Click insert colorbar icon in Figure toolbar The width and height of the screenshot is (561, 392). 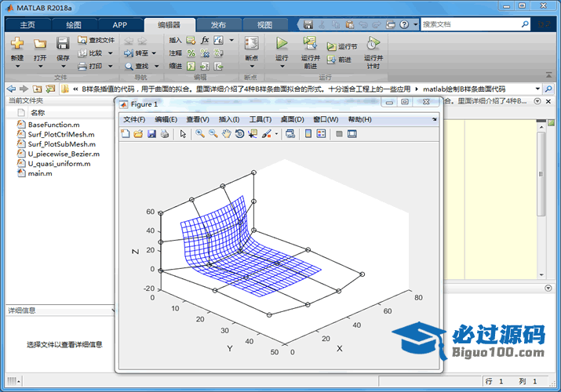[x=308, y=134]
